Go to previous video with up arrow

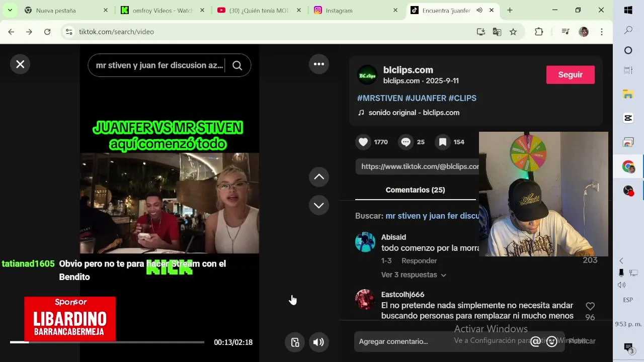pos(319,177)
